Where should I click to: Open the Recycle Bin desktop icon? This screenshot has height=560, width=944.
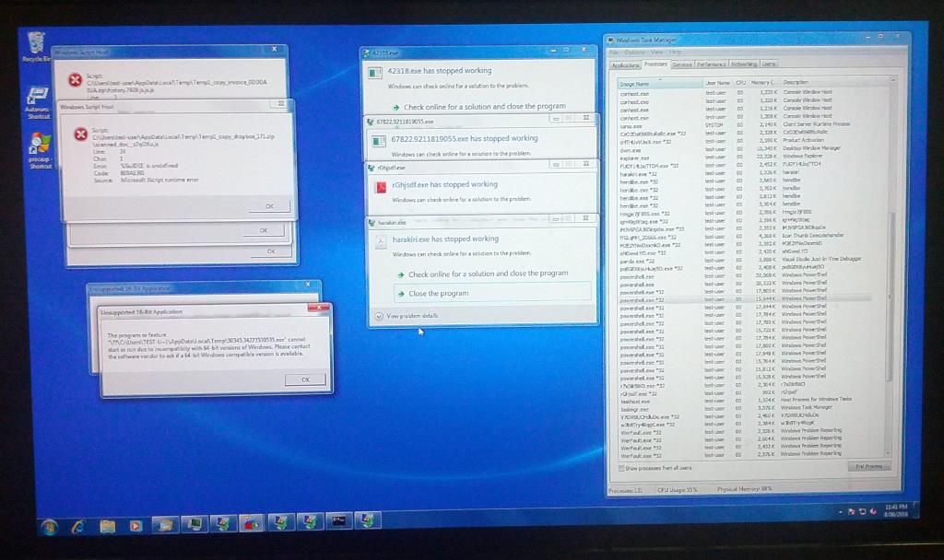click(x=36, y=47)
